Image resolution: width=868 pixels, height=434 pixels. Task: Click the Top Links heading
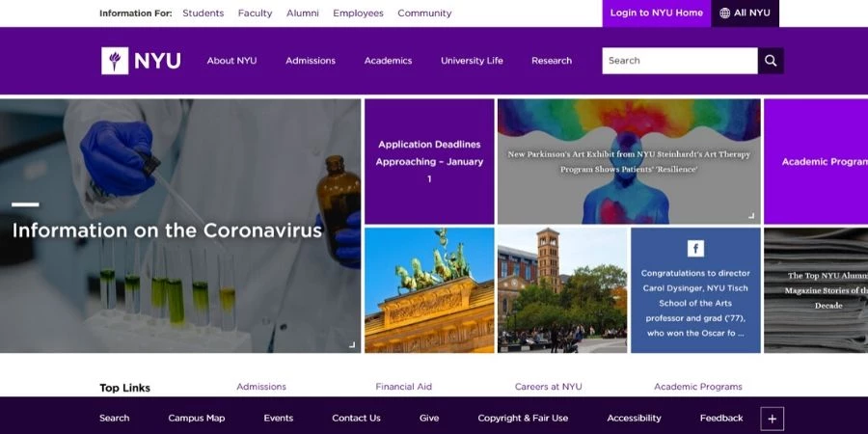coord(125,388)
